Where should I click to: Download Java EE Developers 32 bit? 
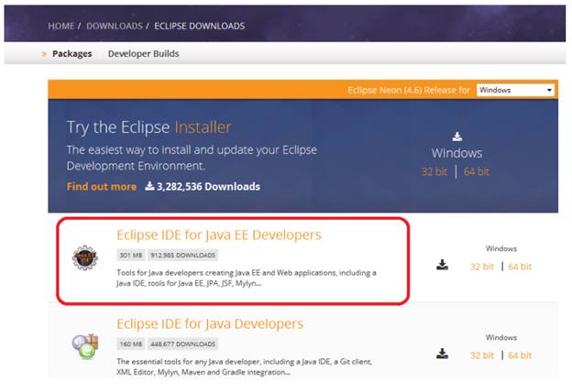[x=482, y=267]
